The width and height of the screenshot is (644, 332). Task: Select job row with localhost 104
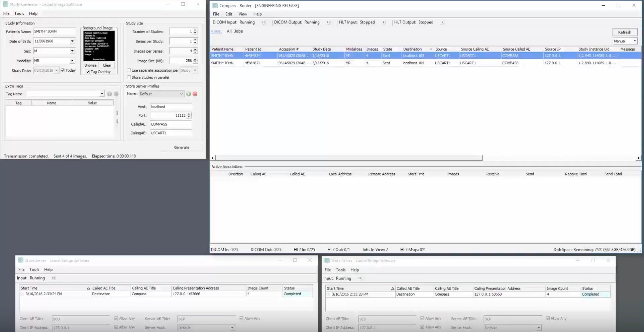pos(425,63)
